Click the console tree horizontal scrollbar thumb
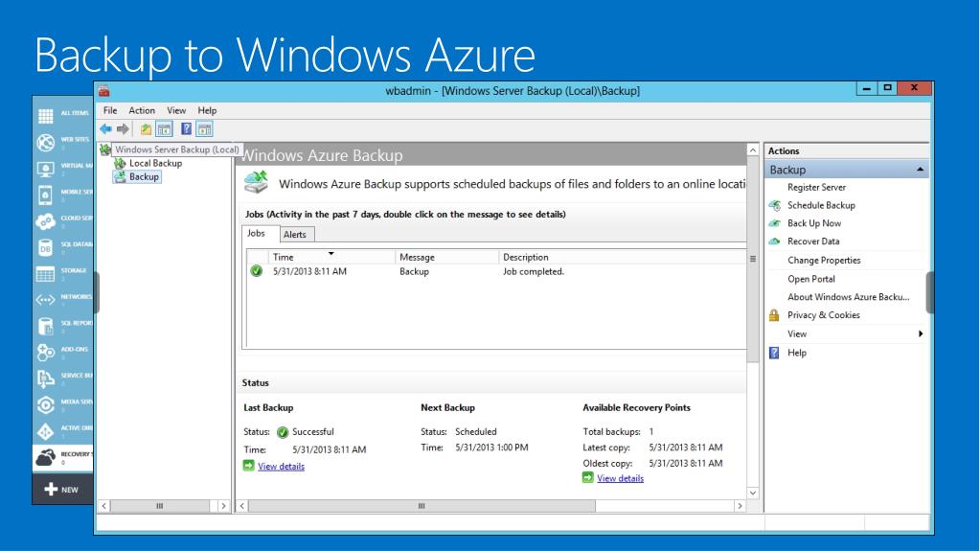The width and height of the screenshot is (980, 551). [x=159, y=506]
